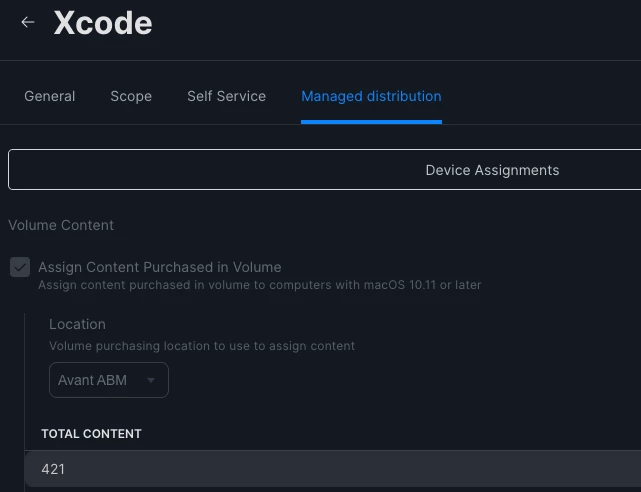Click the caret arrow in the Location dropdown

[x=151, y=380]
